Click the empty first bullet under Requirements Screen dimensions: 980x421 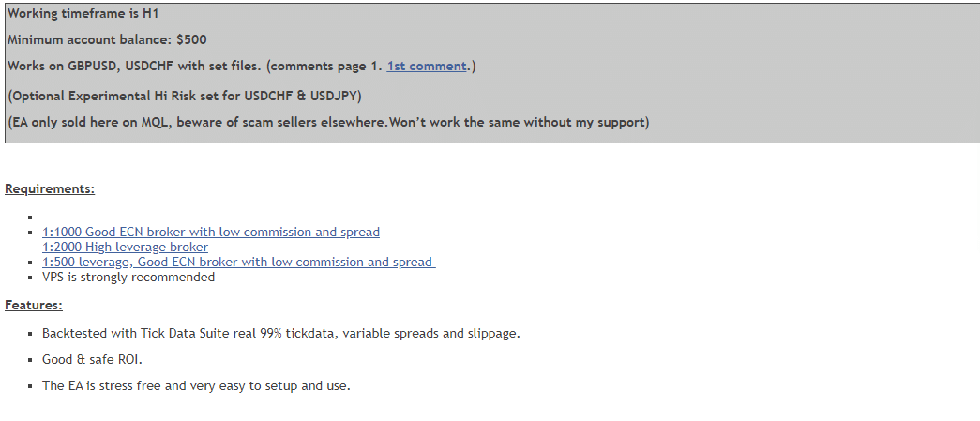[x=31, y=218]
